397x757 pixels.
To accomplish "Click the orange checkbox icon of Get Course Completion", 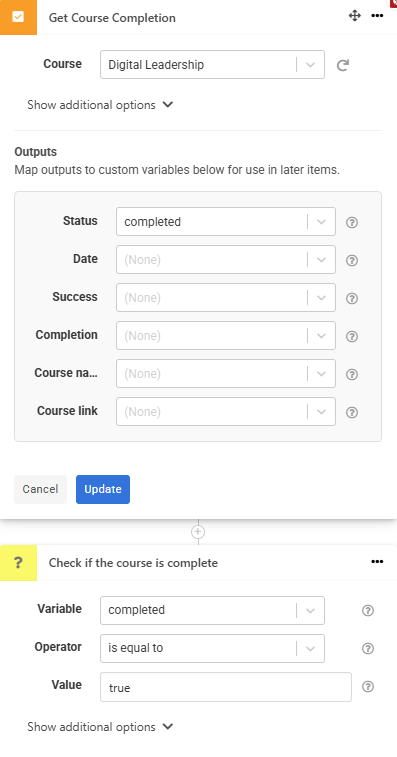I will click(x=18, y=17).
